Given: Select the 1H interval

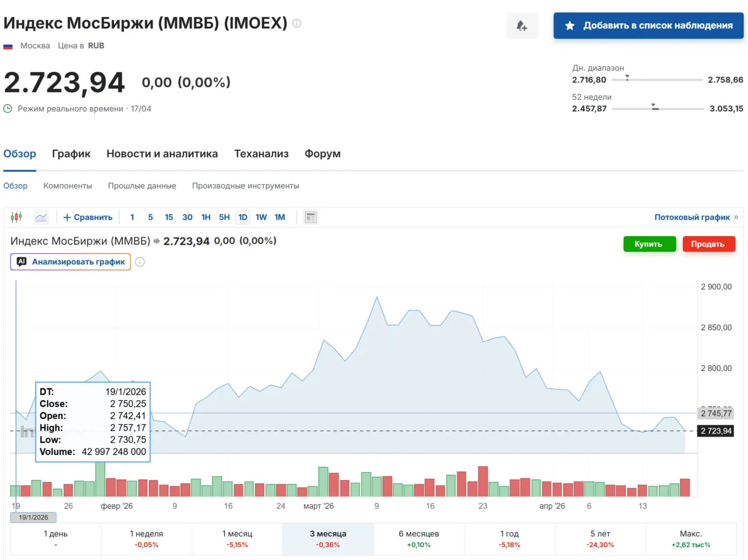Looking at the screenshot, I should click(206, 217).
